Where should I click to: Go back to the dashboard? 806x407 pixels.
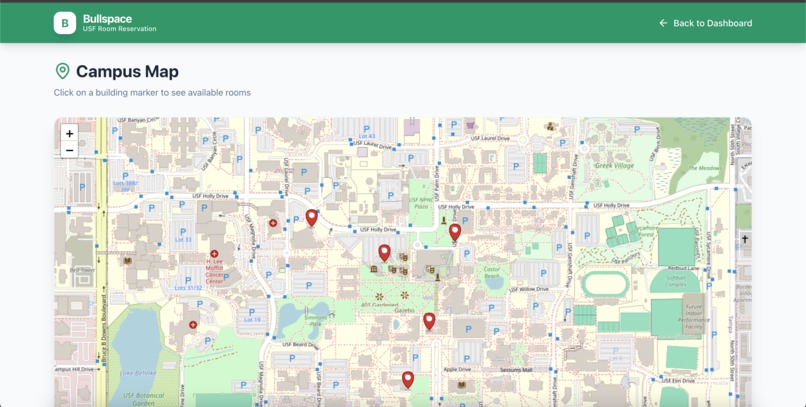pos(706,23)
